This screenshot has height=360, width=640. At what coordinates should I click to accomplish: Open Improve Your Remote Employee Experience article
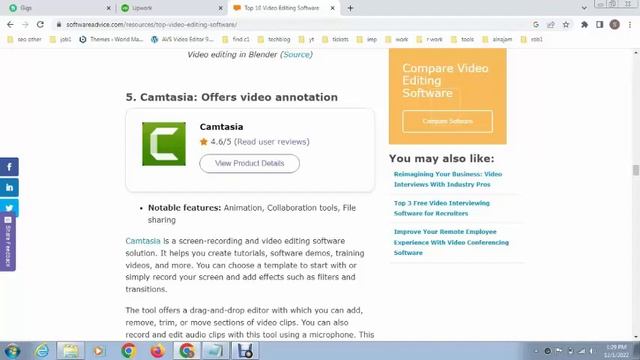coord(451,242)
